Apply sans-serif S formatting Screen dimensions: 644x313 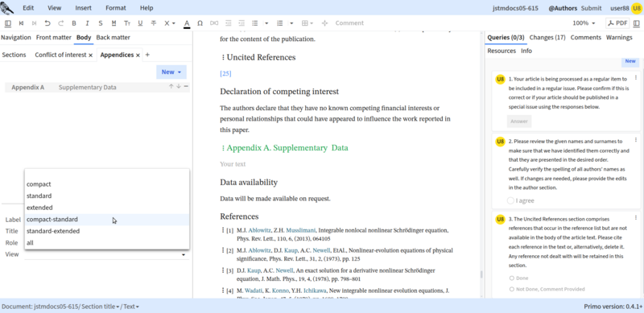(x=100, y=23)
